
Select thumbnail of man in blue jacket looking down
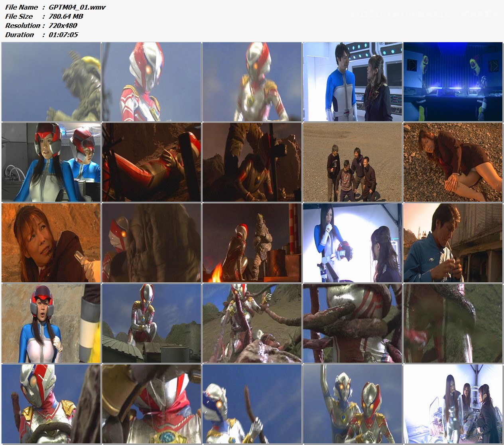coord(453,243)
